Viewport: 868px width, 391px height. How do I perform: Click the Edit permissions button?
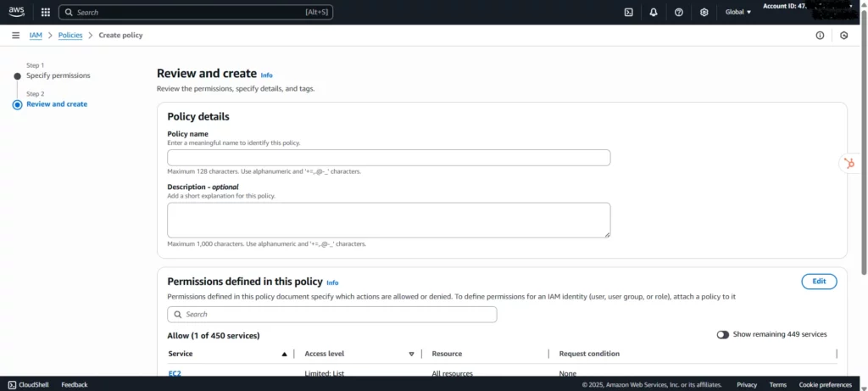click(819, 282)
